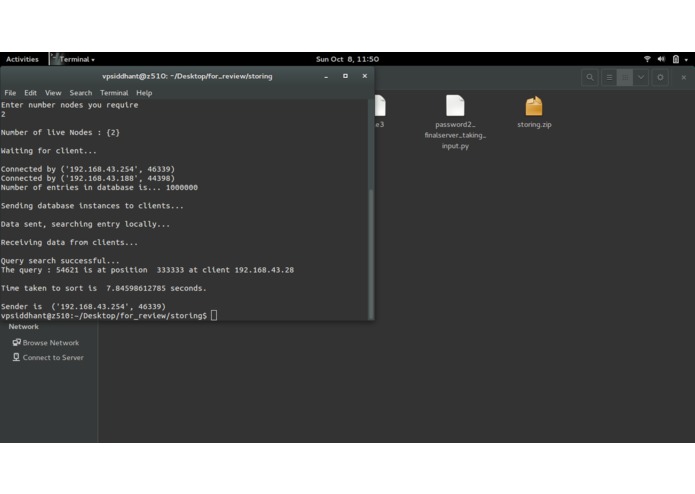Switch Files window to list view

pos(609,78)
